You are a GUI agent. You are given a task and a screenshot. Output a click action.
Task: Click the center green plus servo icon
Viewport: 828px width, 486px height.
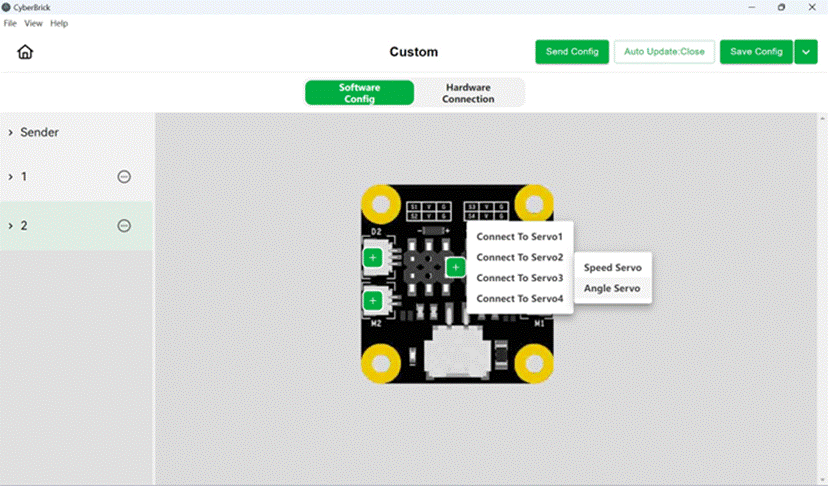(455, 267)
